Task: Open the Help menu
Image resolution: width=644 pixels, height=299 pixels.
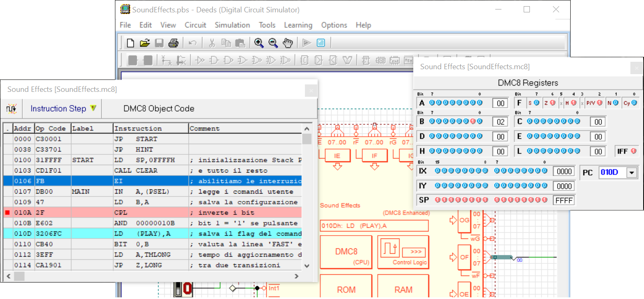Action: pyautogui.click(x=363, y=25)
